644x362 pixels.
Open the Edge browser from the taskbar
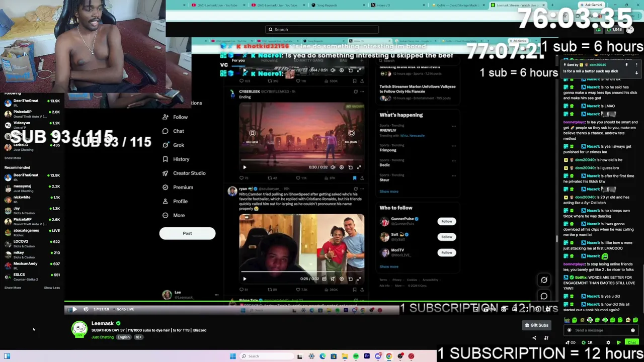(323, 356)
